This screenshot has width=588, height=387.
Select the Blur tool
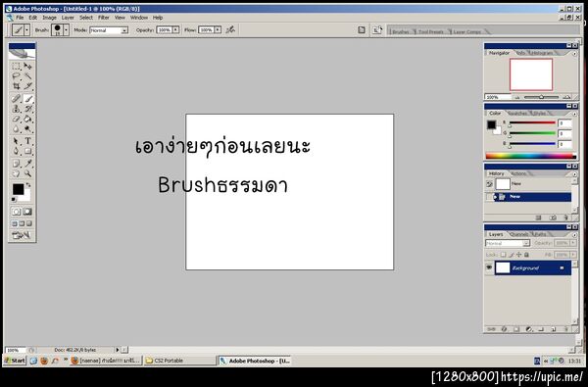tap(16, 129)
